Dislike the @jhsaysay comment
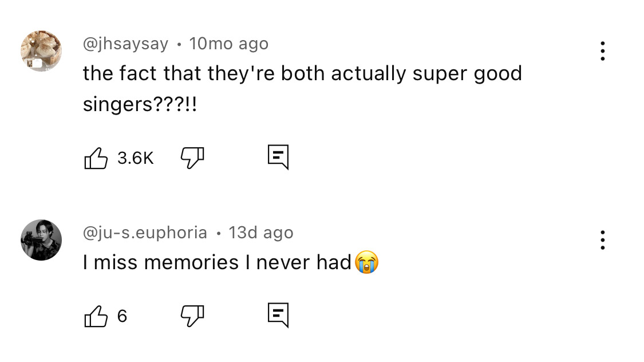Image resolution: width=644 pixels, height=362 pixels. click(192, 158)
